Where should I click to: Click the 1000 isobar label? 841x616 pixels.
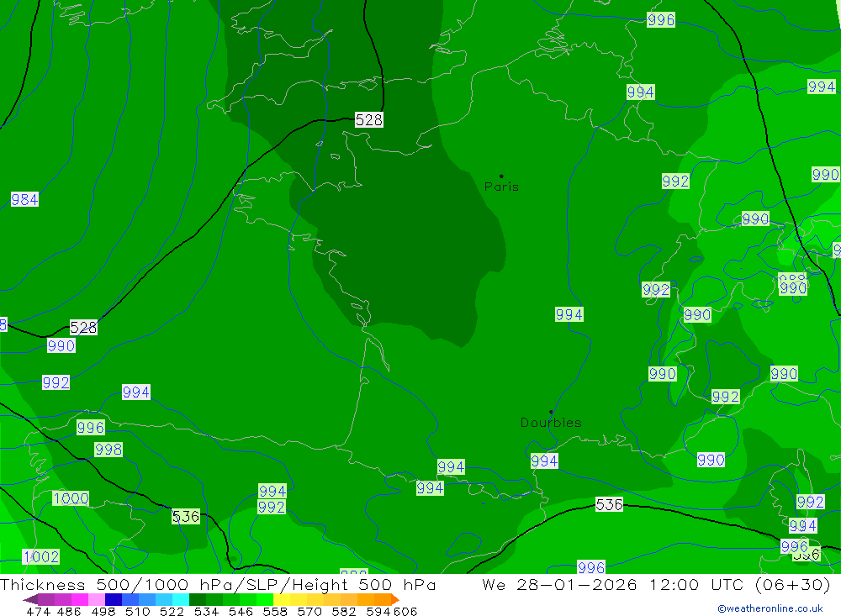pos(71,498)
